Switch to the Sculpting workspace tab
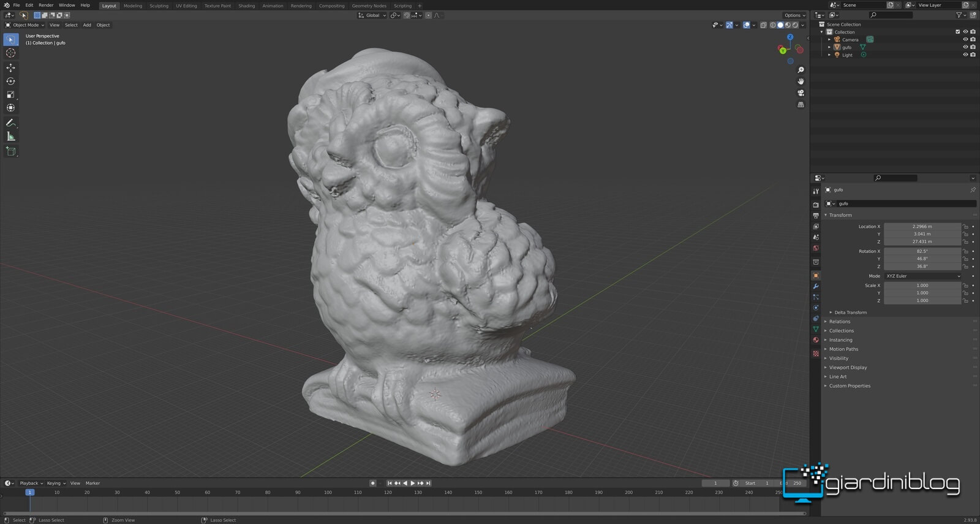 pyautogui.click(x=159, y=6)
